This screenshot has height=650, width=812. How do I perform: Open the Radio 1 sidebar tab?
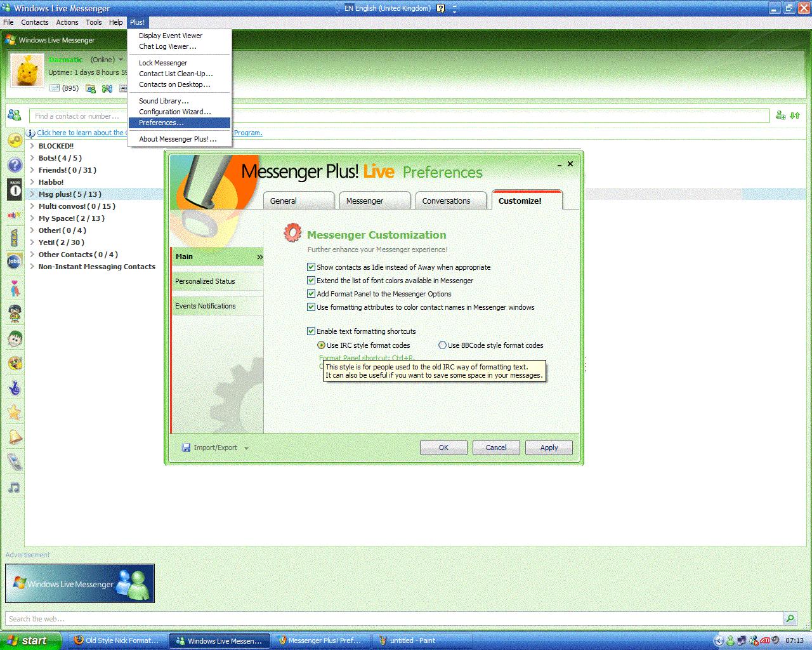click(x=15, y=189)
